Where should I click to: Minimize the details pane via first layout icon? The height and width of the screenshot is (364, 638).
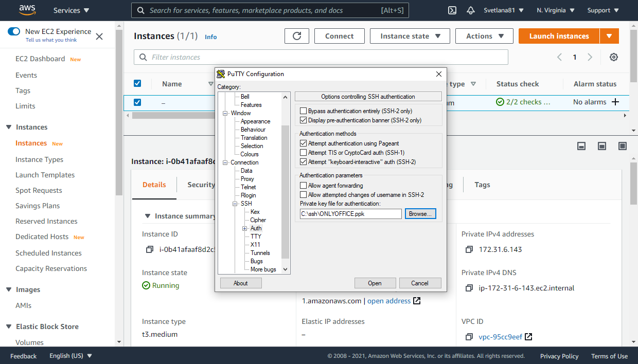point(581,146)
